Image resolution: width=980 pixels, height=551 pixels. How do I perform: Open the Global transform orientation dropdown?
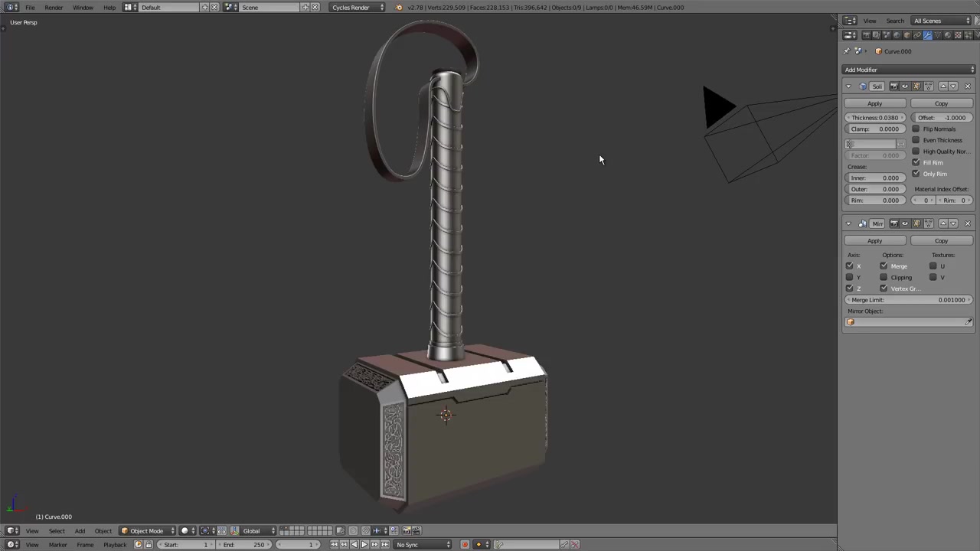259,530
